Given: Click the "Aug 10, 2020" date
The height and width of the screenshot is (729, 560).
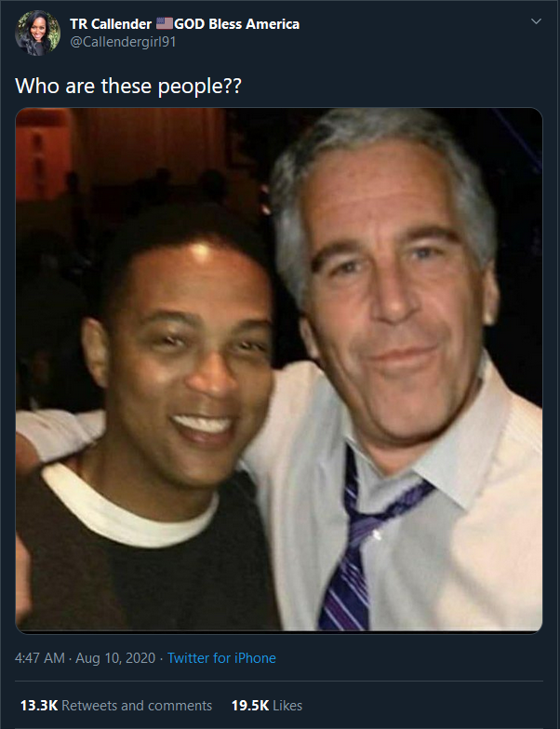Looking at the screenshot, I should (115, 658).
